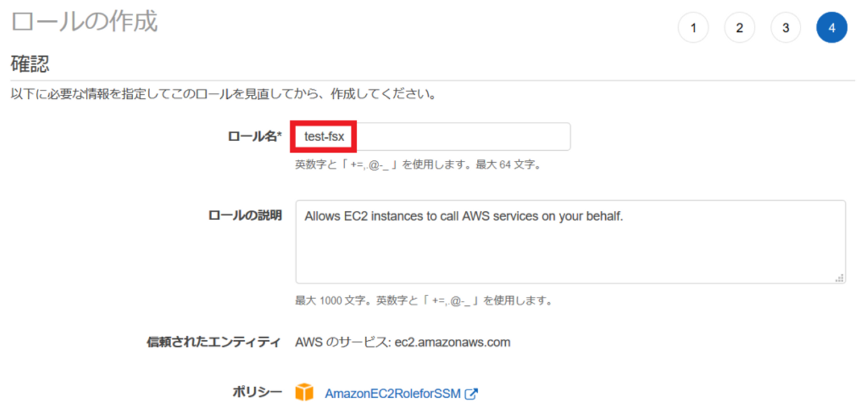Click the resize handle of the description box
Screen dimensions: 868x415
pos(840,278)
